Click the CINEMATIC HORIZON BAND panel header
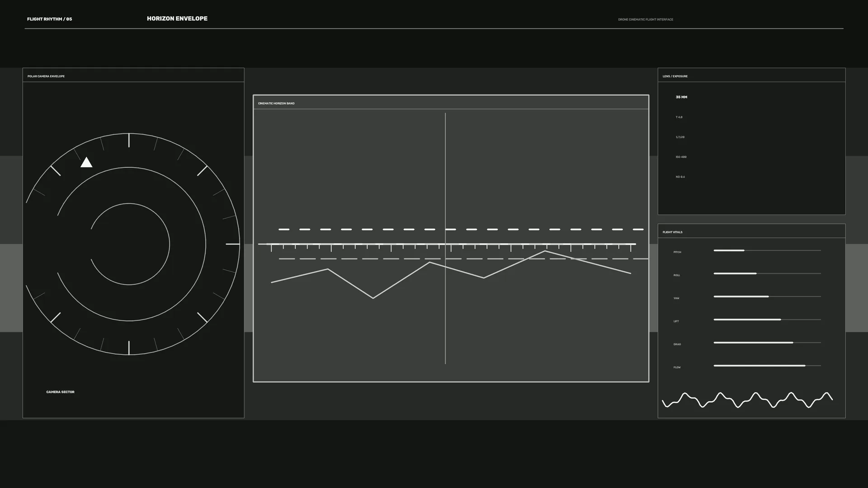Viewport: 868px width, 488px height. [451, 103]
